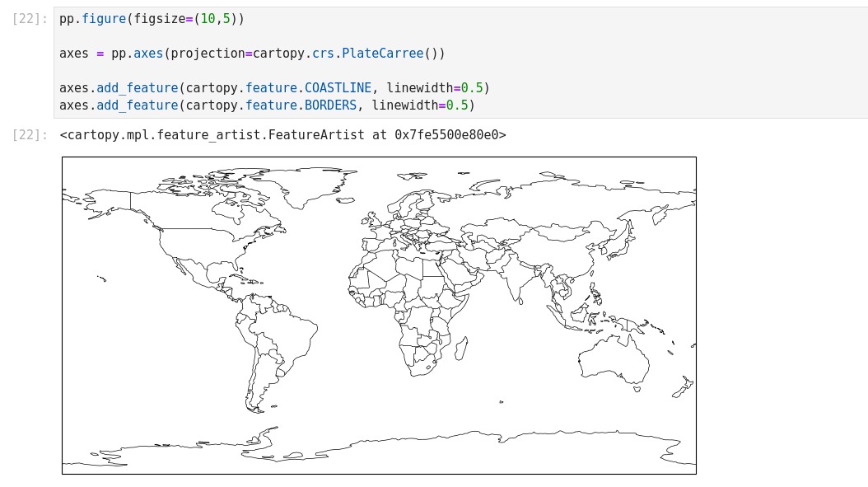Click linewidth value 0.5 on the COASTLINE line
The height and width of the screenshot is (487, 868).
click(x=472, y=88)
